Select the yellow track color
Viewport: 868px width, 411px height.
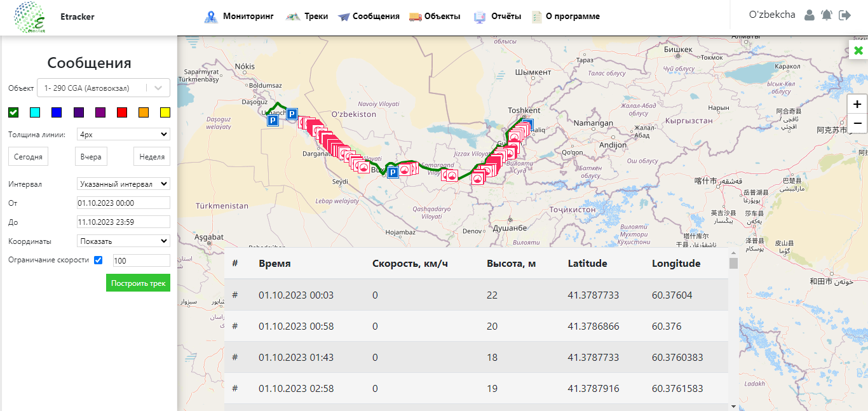[165, 112]
